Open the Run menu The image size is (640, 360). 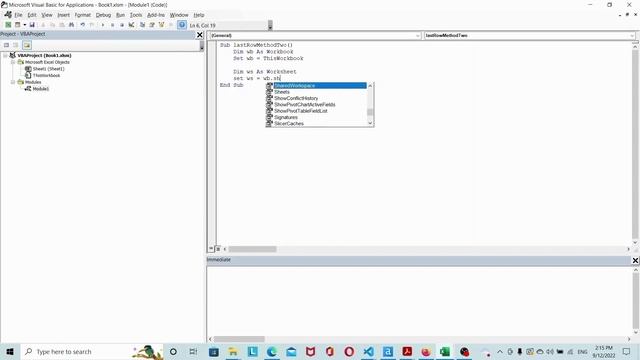pyautogui.click(x=120, y=15)
